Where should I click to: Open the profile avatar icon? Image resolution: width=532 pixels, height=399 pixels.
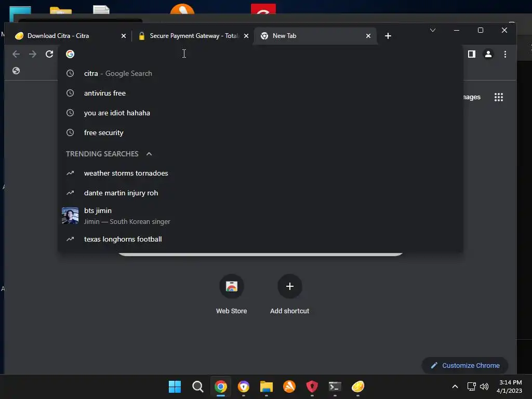tap(488, 54)
